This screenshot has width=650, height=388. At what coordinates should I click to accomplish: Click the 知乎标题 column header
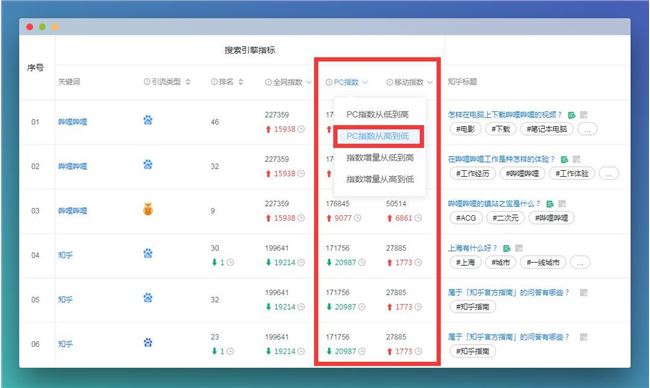[x=462, y=82]
